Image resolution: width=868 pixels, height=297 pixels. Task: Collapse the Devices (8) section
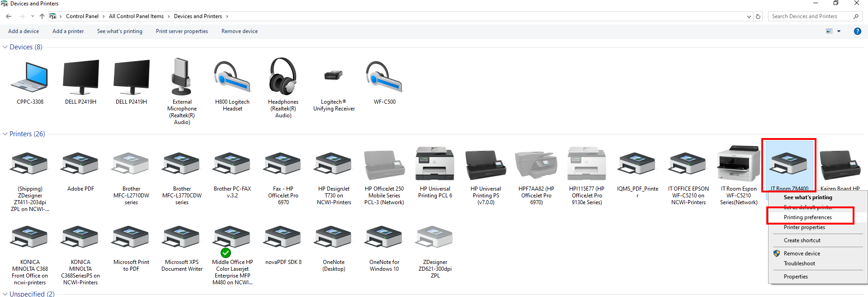pyautogui.click(x=5, y=47)
